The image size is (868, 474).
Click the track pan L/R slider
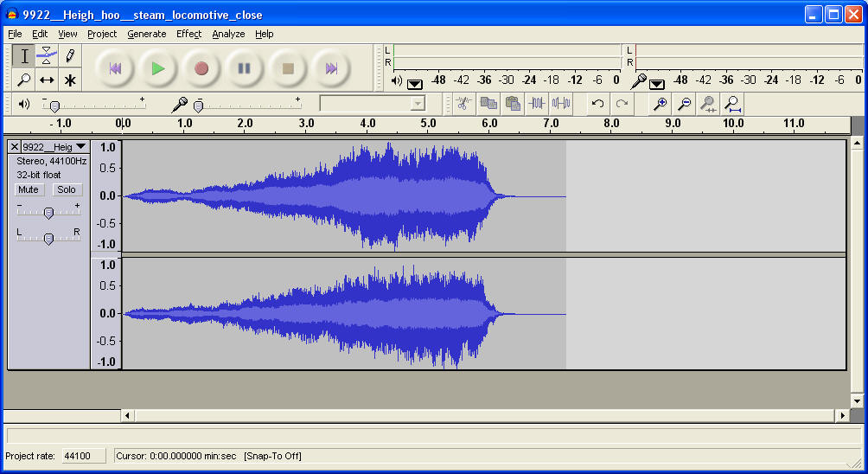click(x=48, y=239)
